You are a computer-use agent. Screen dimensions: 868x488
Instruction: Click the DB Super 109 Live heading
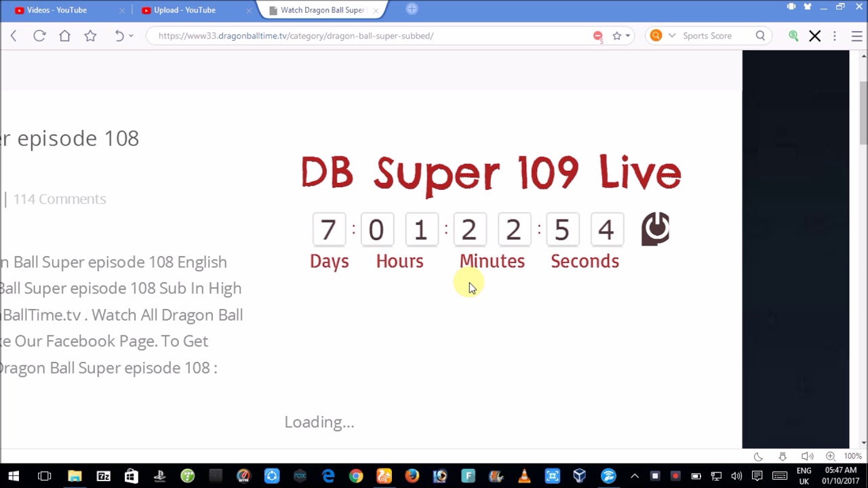coord(490,174)
